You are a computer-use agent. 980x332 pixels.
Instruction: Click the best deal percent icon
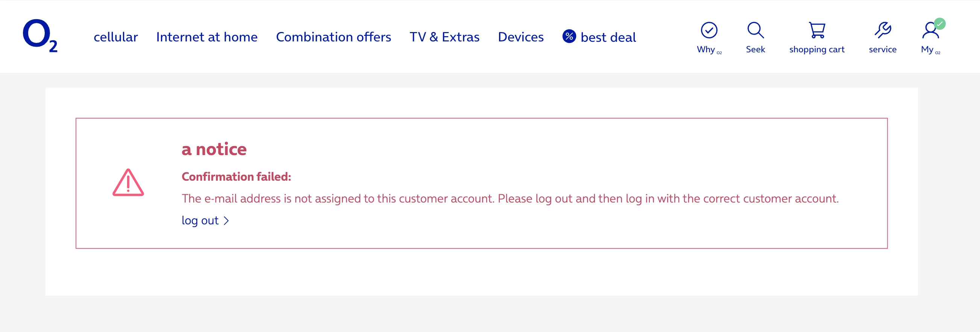[569, 37]
